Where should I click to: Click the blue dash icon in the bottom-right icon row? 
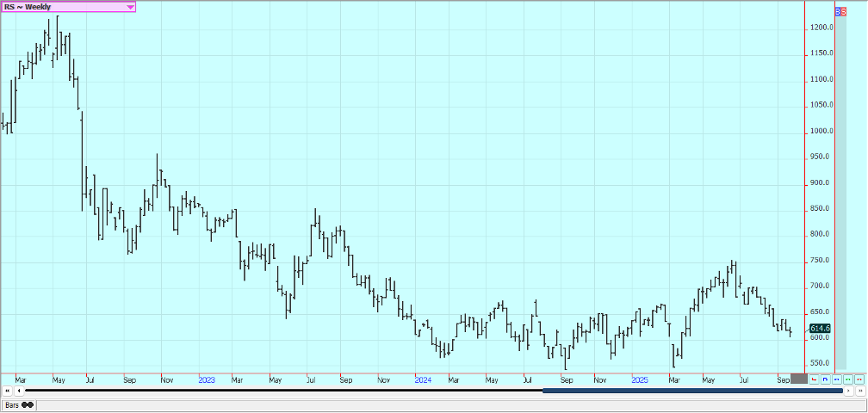tap(836, 379)
